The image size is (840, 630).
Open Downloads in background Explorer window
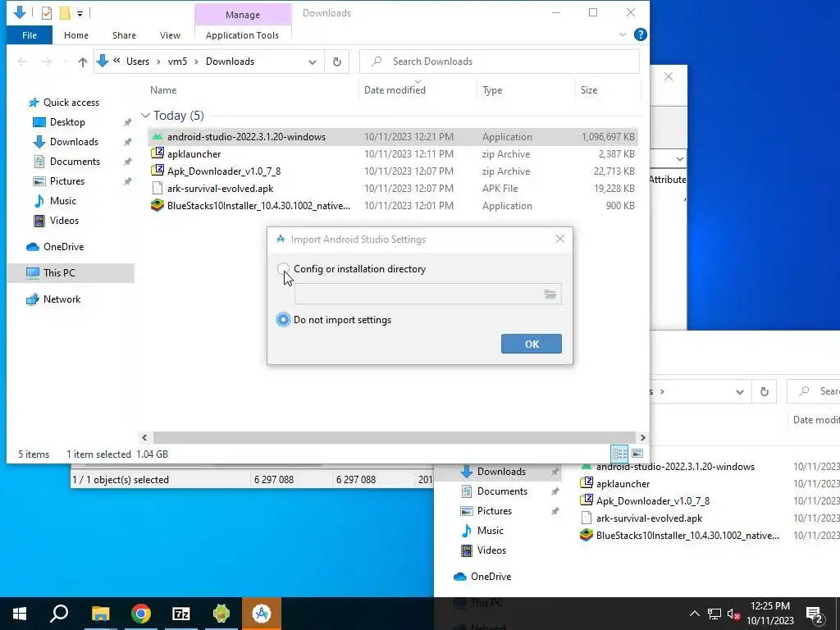coord(501,472)
